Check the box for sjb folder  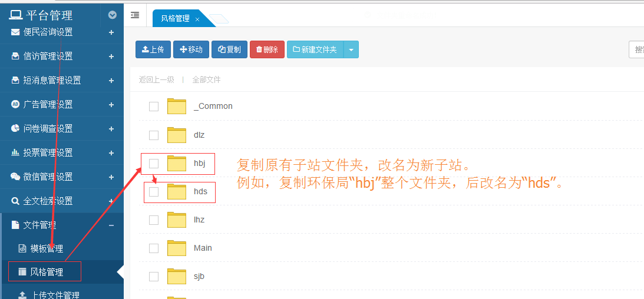point(154,277)
